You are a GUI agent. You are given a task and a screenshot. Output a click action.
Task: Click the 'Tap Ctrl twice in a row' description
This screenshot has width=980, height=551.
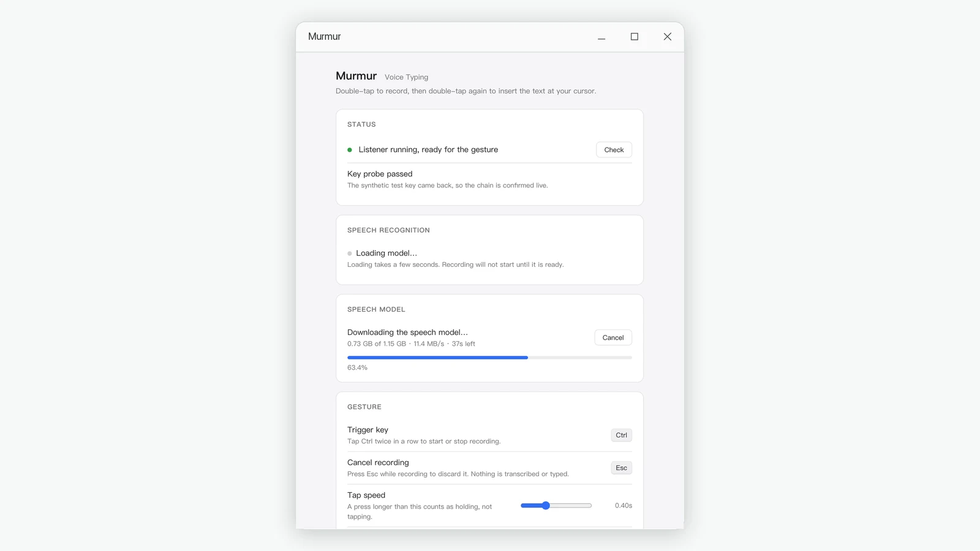[424, 441]
